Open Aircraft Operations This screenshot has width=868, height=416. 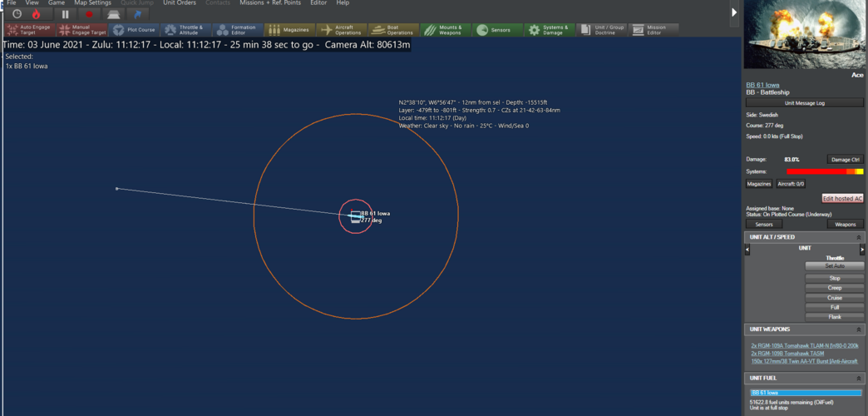click(342, 30)
